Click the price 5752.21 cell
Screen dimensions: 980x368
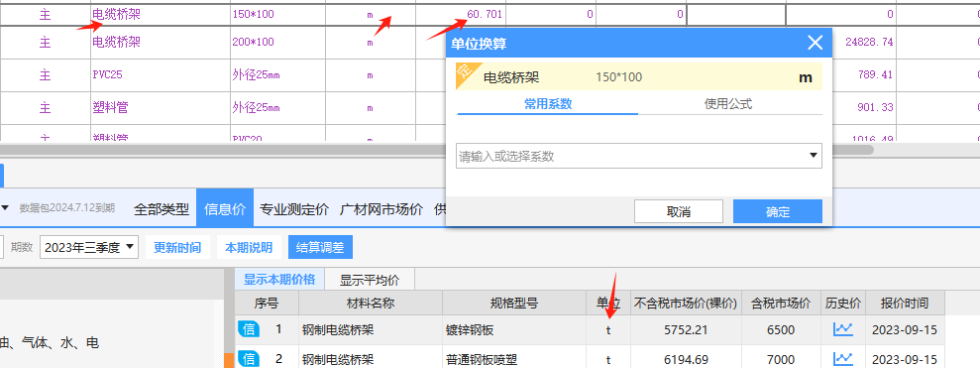click(687, 330)
